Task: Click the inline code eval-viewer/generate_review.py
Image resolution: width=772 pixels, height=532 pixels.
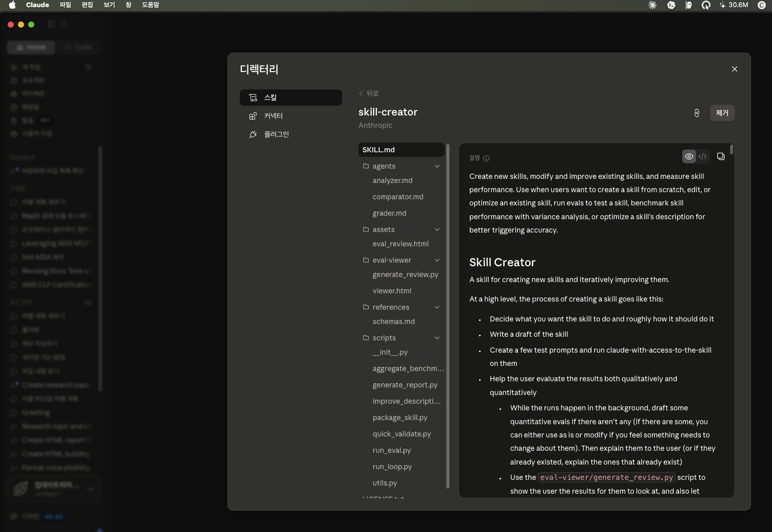Action: [607, 477]
